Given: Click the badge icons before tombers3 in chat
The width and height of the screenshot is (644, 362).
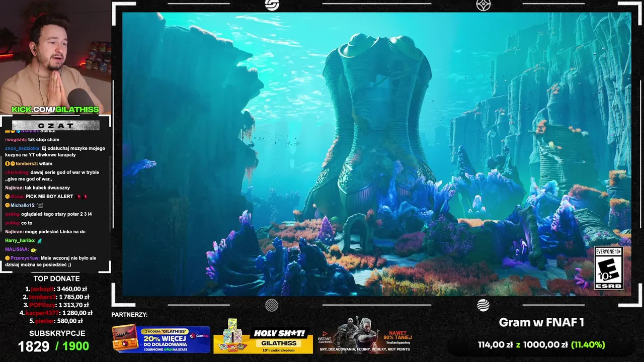Looking at the screenshot, I should click(x=10, y=164).
